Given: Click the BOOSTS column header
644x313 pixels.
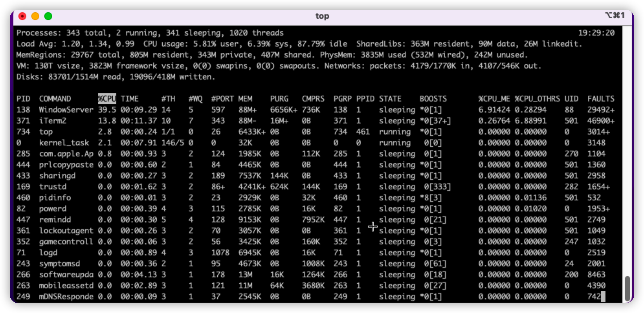Looking at the screenshot, I should tap(433, 99).
